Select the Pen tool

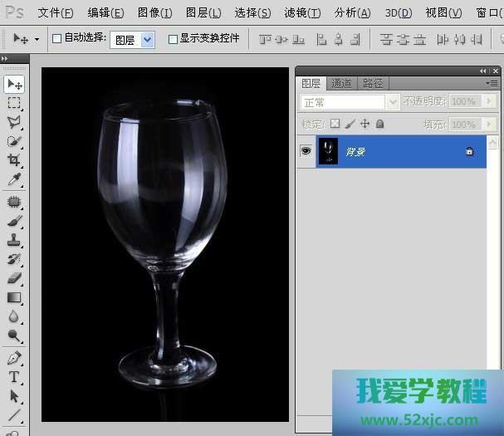pyautogui.click(x=14, y=358)
